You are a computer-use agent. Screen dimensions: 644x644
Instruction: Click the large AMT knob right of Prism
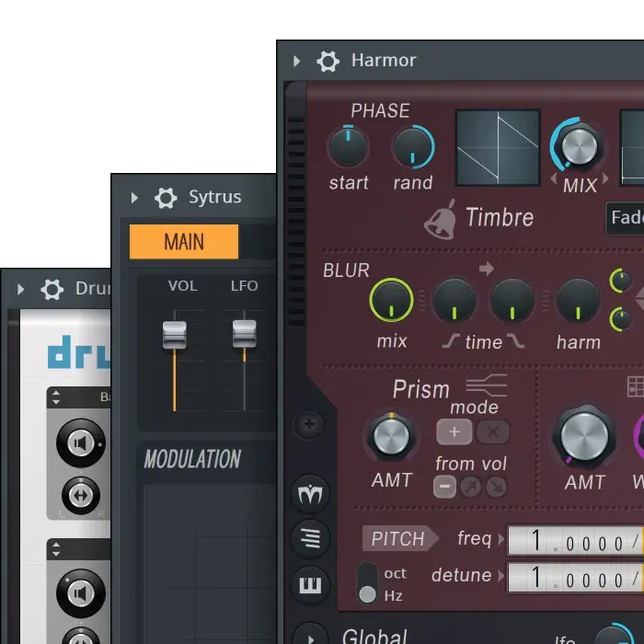point(584,436)
